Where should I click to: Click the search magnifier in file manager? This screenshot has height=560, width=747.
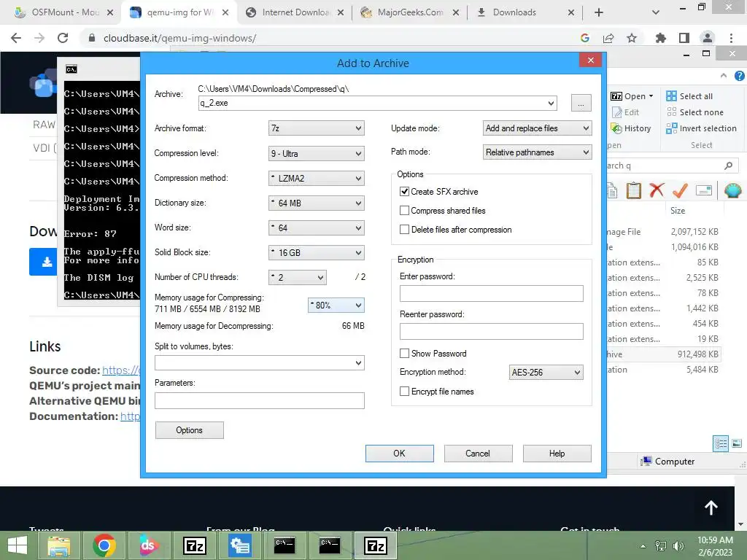coord(728,166)
